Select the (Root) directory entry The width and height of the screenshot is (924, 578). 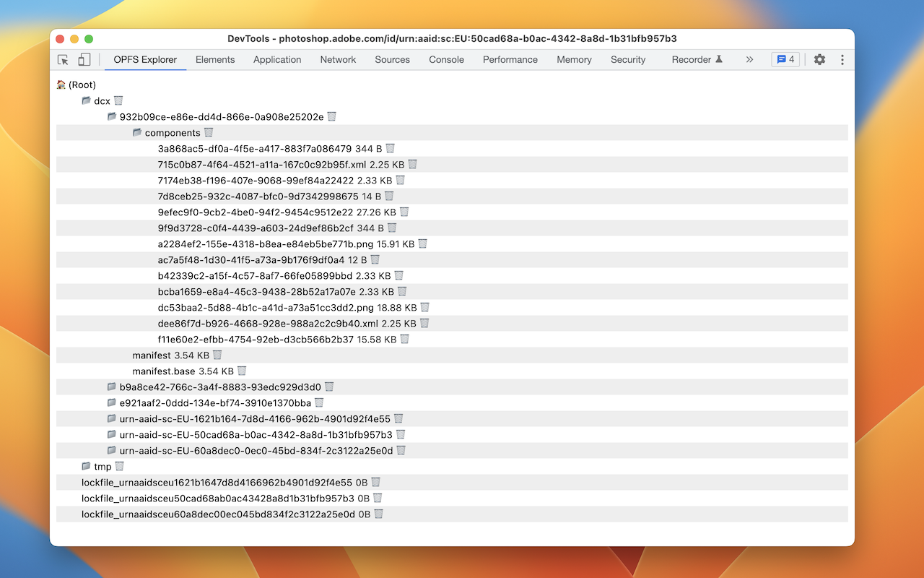pyautogui.click(x=77, y=85)
